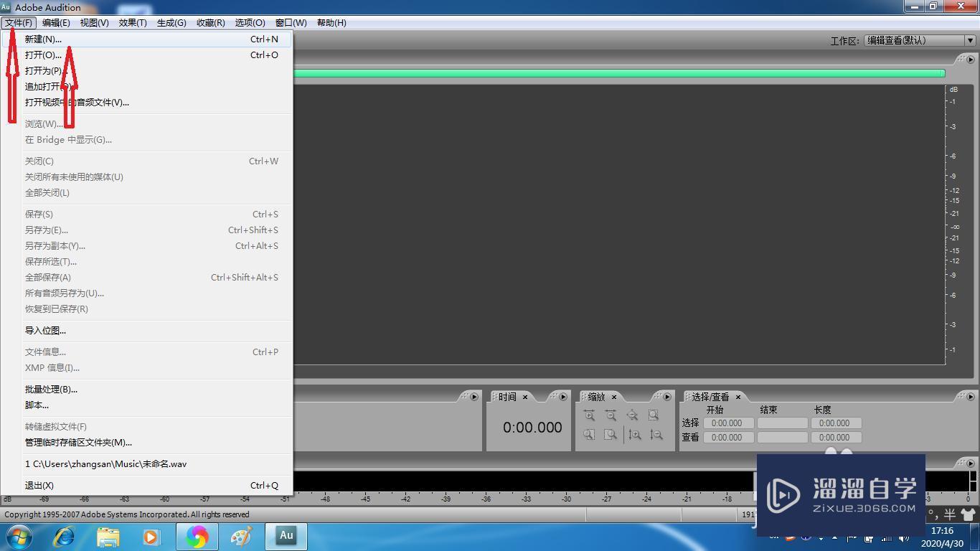Open the 生成(G) menu
980x551 pixels.
(171, 22)
